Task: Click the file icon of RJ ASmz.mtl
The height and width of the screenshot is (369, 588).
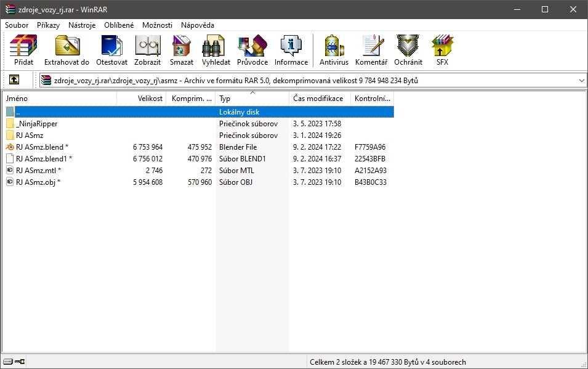Action: pyautogui.click(x=10, y=171)
